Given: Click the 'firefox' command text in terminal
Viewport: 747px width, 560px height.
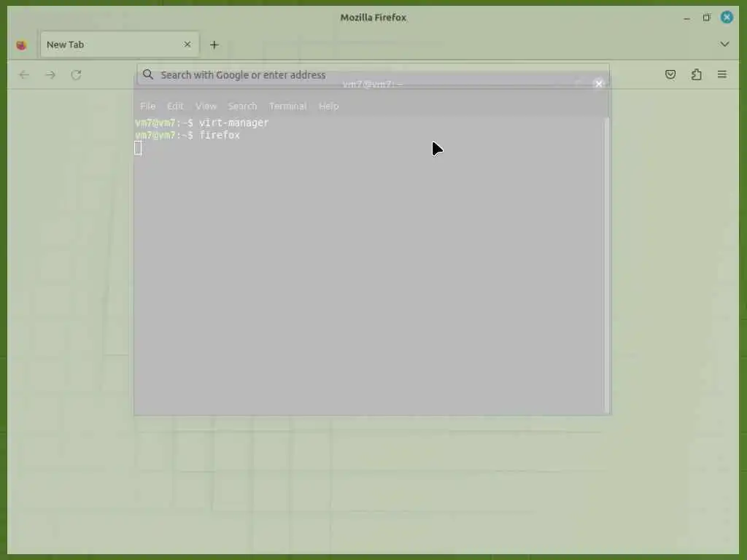Looking at the screenshot, I should pyautogui.click(x=220, y=135).
